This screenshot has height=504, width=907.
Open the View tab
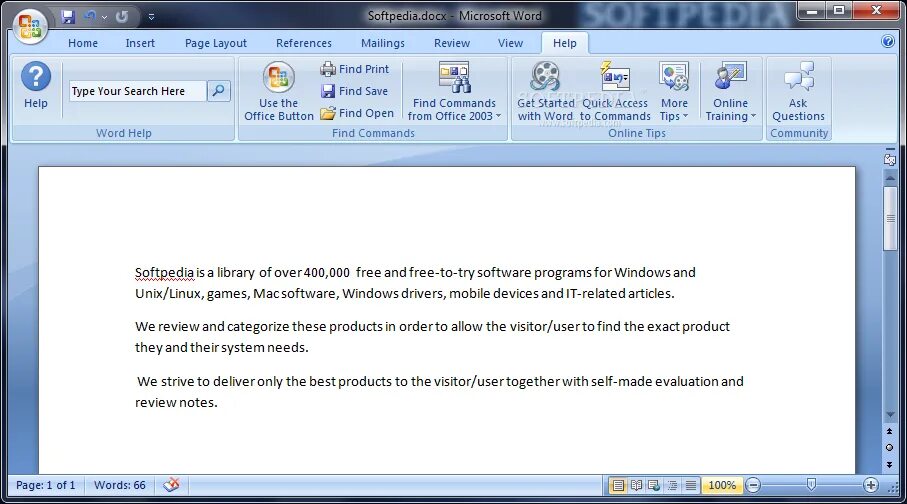(510, 43)
